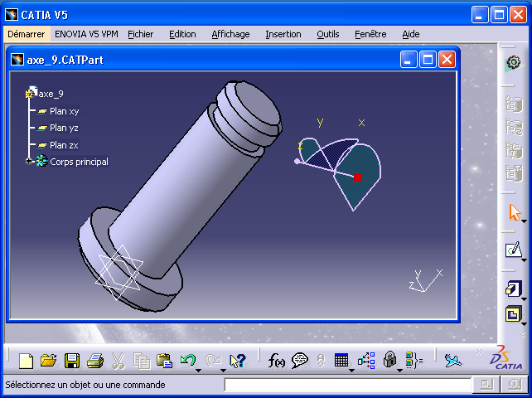The height and width of the screenshot is (398, 532).
Task: Open the Affichage menu
Action: tap(230, 34)
